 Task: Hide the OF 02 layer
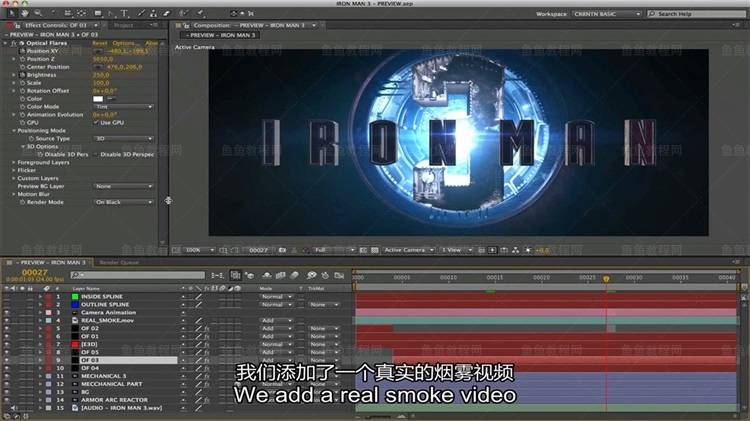[x=7, y=329]
